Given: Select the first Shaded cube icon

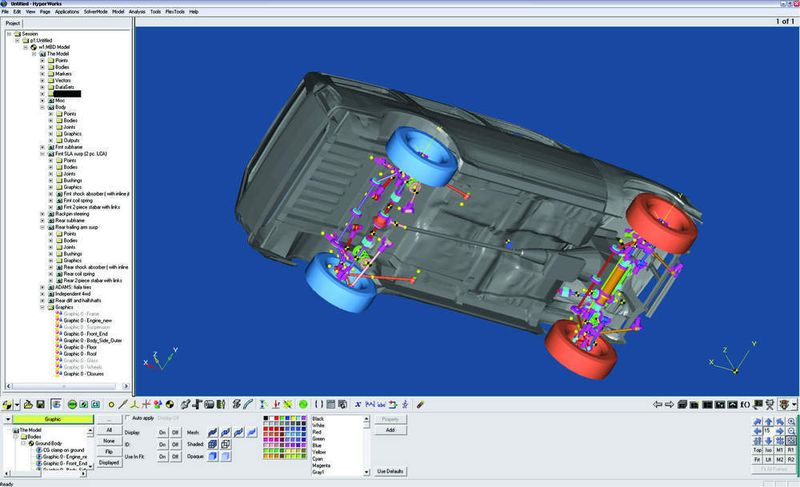Looking at the screenshot, I should [212, 444].
